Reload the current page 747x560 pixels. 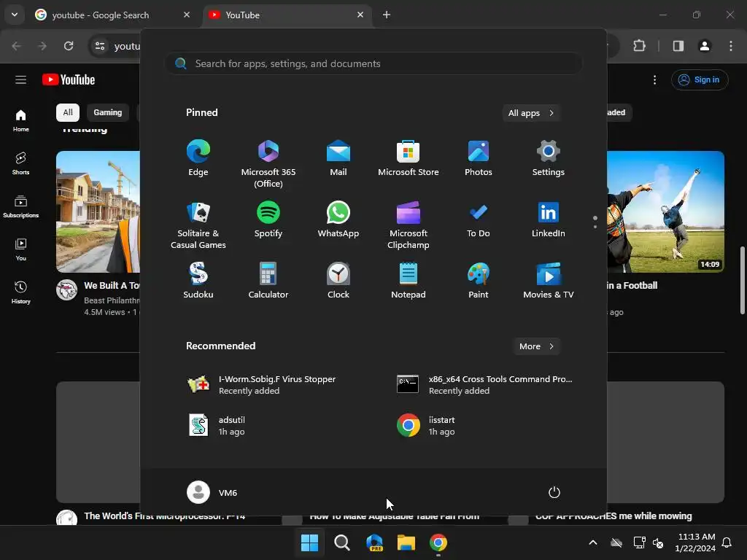(69, 46)
